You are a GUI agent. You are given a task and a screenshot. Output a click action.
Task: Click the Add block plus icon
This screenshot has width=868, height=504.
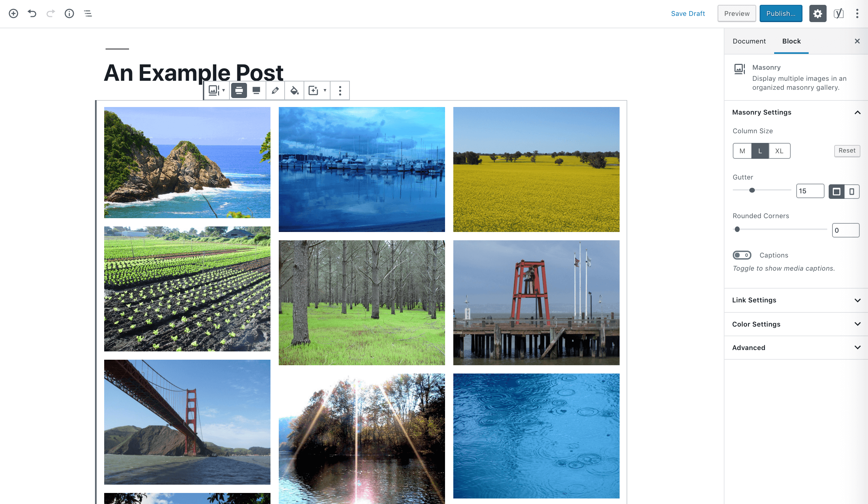[13, 13]
